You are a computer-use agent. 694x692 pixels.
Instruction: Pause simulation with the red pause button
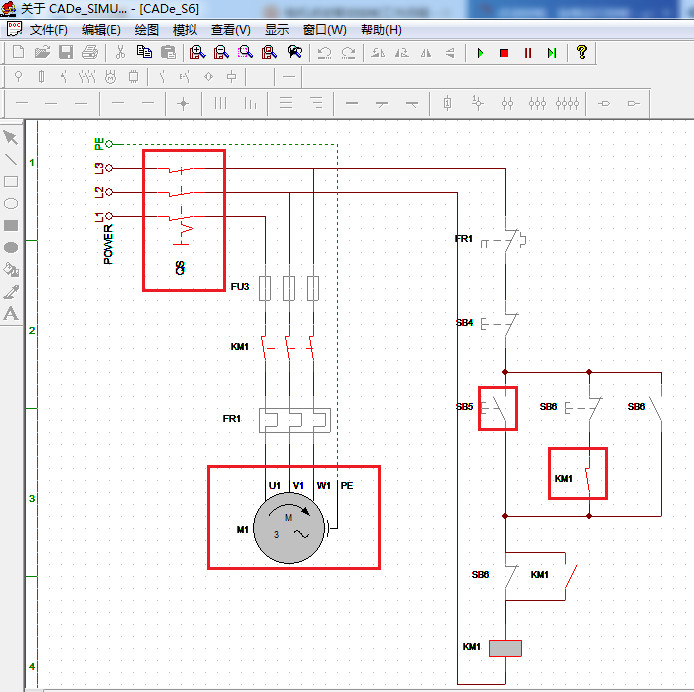click(x=528, y=53)
